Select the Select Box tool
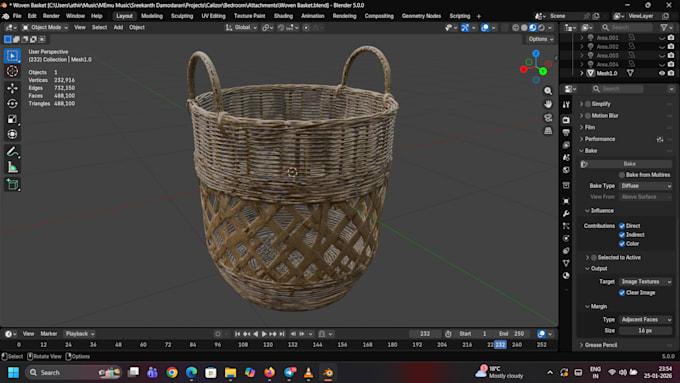680x383 pixels. pyautogui.click(x=12, y=56)
